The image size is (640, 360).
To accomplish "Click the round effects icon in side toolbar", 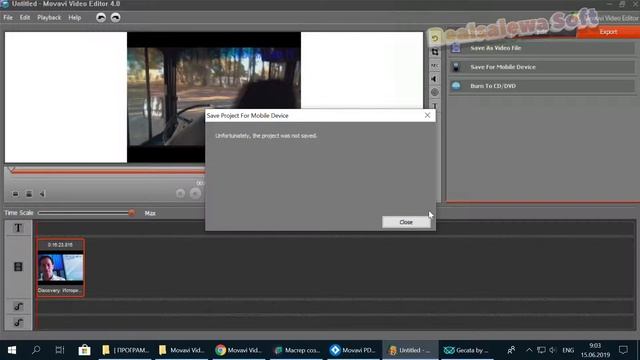I will click(x=435, y=93).
